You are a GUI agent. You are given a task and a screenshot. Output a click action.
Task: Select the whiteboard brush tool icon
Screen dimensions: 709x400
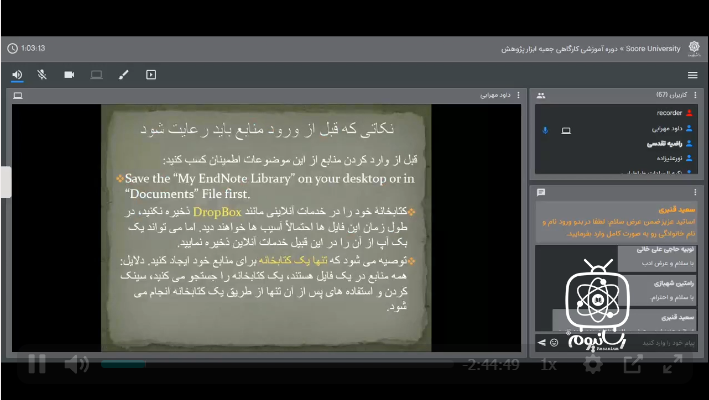pyautogui.click(x=123, y=75)
